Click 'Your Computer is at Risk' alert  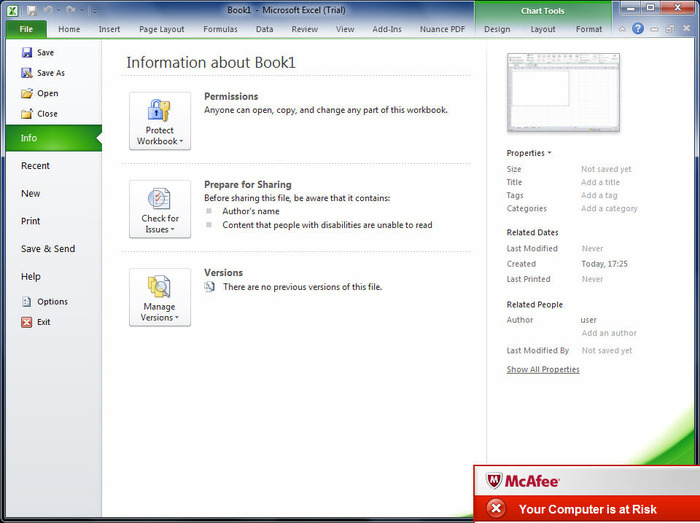pos(588,509)
